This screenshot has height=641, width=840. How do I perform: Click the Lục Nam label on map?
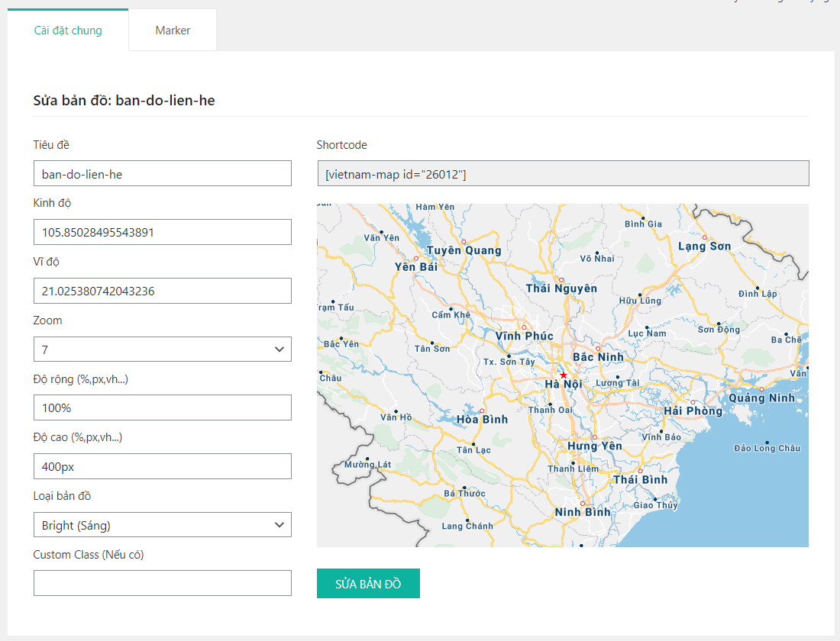pos(647,333)
